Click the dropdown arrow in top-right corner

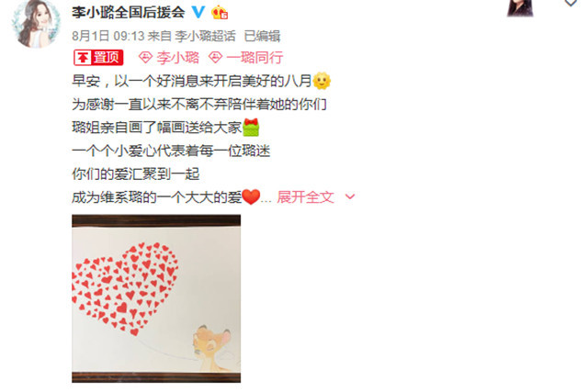tap(571, 3)
